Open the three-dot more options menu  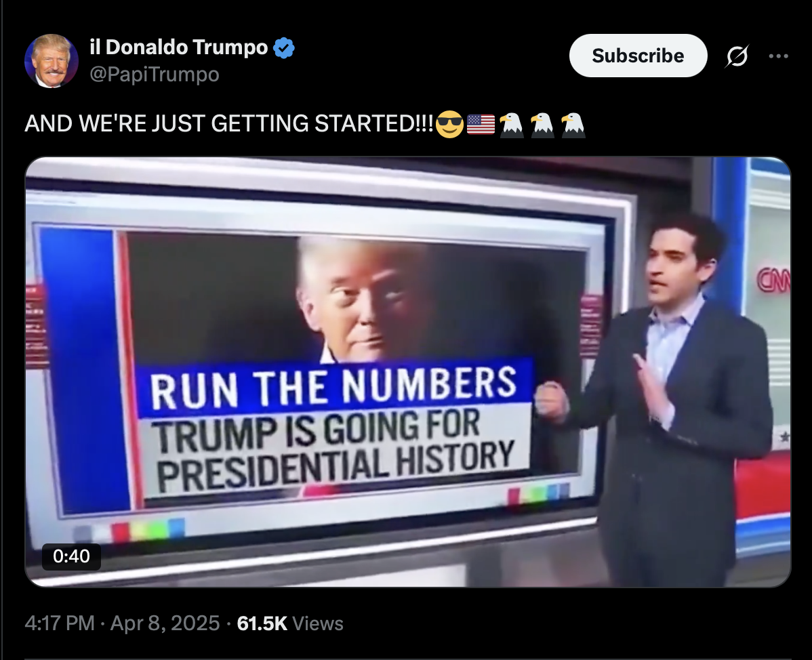[778, 56]
